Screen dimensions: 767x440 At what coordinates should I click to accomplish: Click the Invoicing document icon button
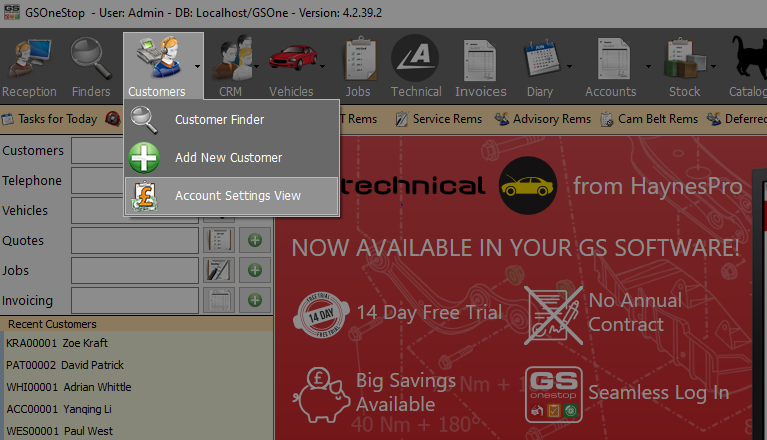219,300
